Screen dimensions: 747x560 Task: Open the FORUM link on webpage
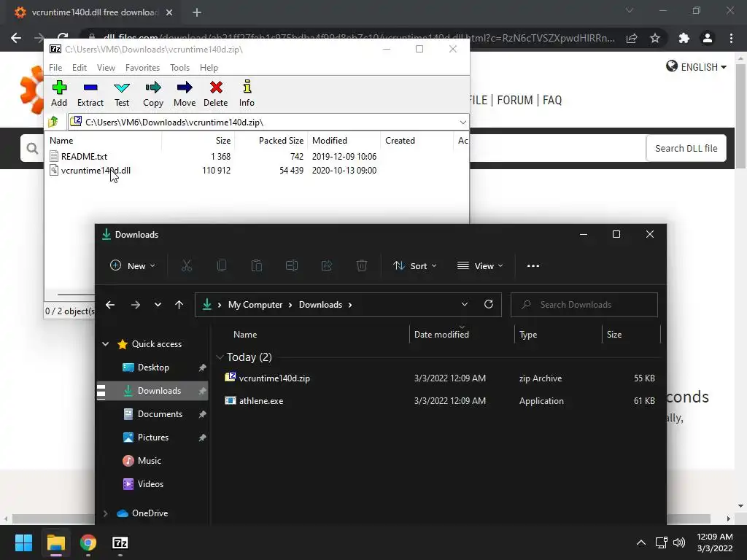[x=514, y=100]
